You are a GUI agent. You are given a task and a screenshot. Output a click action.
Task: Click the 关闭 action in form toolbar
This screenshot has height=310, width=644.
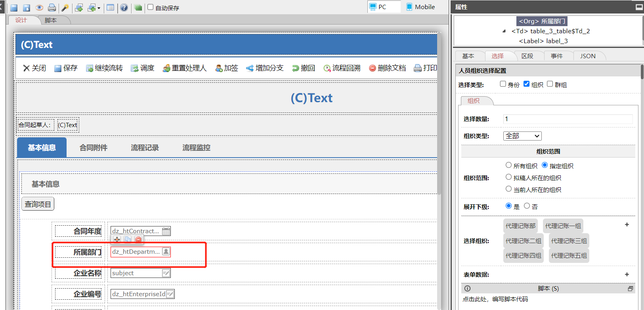point(34,68)
